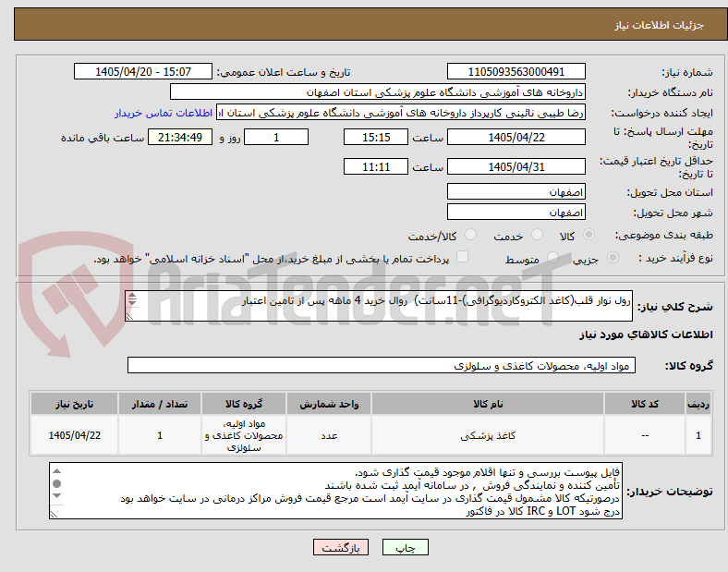Toggle the اسناد خزانه اسلامی payment checkbox
The width and height of the screenshot is (728, 572).
(463, 257)
